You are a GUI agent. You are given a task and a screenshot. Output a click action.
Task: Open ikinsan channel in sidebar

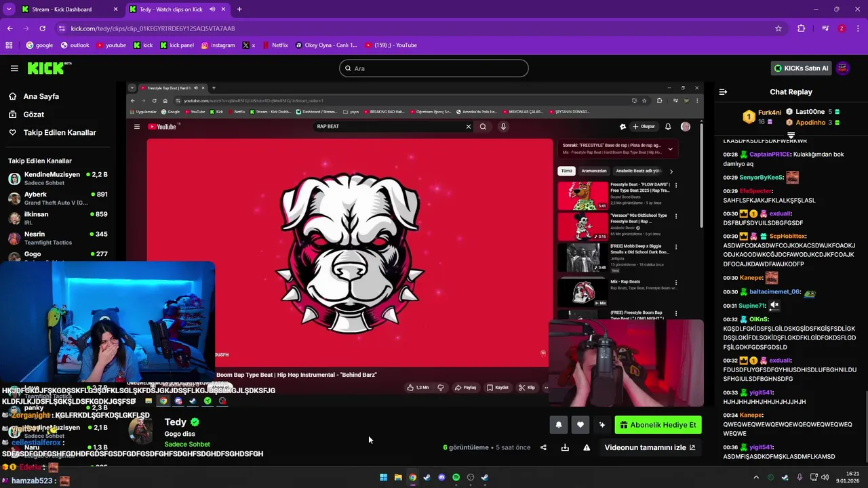(58, 218)
